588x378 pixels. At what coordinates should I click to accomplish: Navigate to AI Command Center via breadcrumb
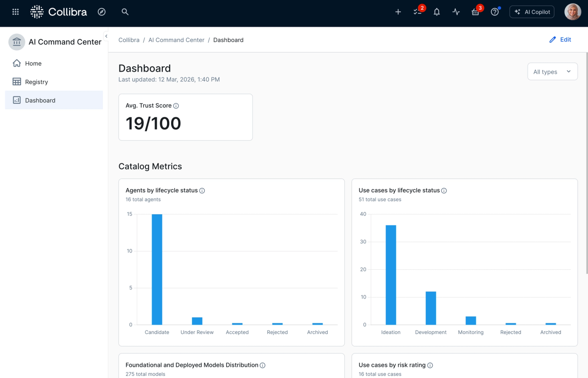tap(176, 40)
